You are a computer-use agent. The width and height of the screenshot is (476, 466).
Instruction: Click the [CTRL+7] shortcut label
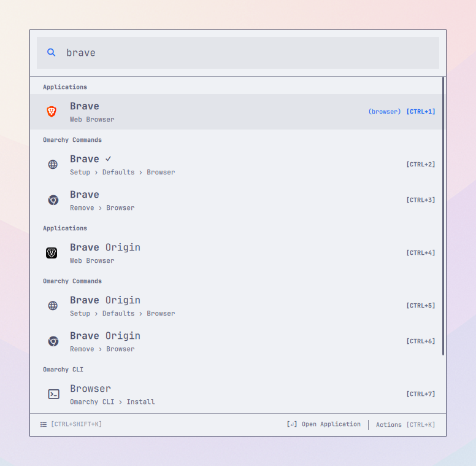click(421, 394)
